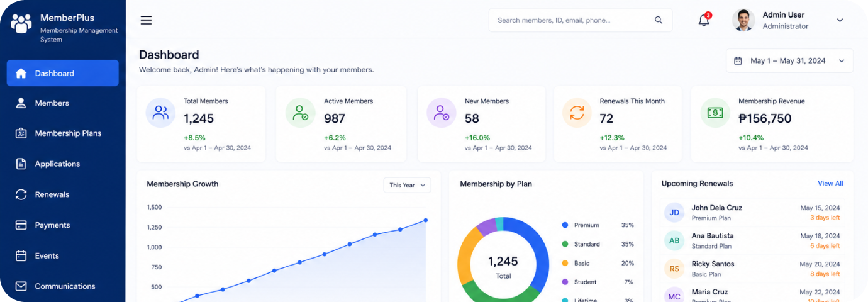Click the Membership Growth chart title
This screenshot has height=302, width=868.
point(182,184)
